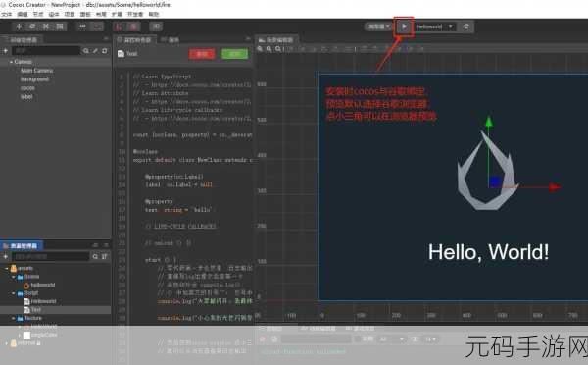Select the scale transform tool in toolbar
The image size is (588, 365).
tap(46, 26)
